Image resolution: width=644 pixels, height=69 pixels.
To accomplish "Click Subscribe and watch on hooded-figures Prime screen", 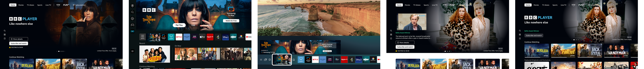I will [x=19, y=44].
